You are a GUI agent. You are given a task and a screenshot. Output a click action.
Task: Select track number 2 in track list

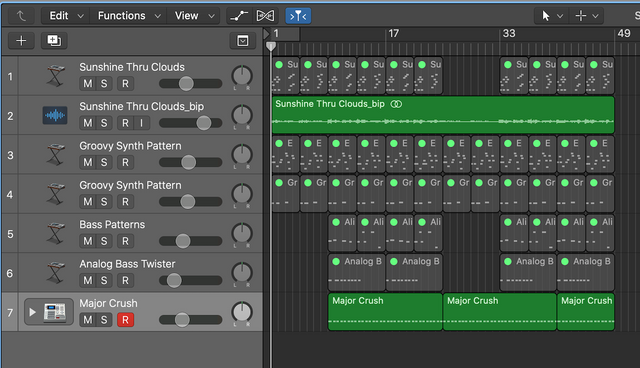10,116
